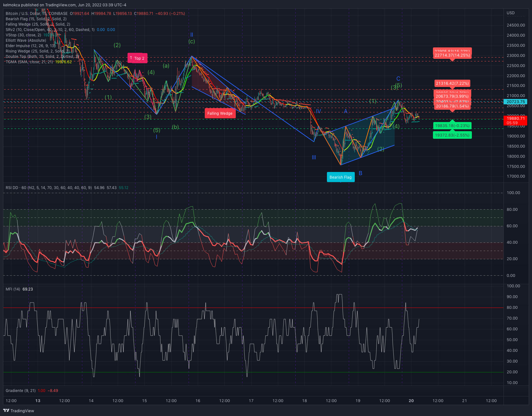The height and width of the screenshot is (416, 532).
Task: Select the Double Top legend entry
Action: tap(42, 57)
